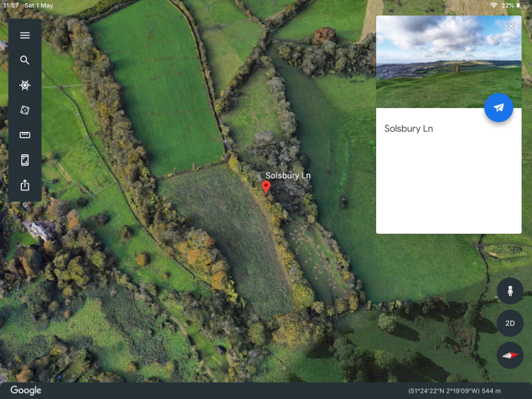Activate Street View pegman

pyautogui.click(x=510, y=291)
